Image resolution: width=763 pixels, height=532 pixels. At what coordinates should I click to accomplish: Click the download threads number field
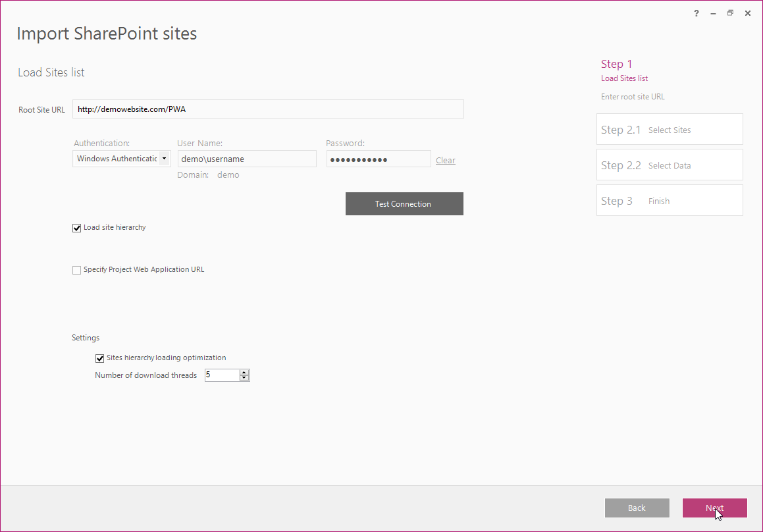tap(222, 375)
